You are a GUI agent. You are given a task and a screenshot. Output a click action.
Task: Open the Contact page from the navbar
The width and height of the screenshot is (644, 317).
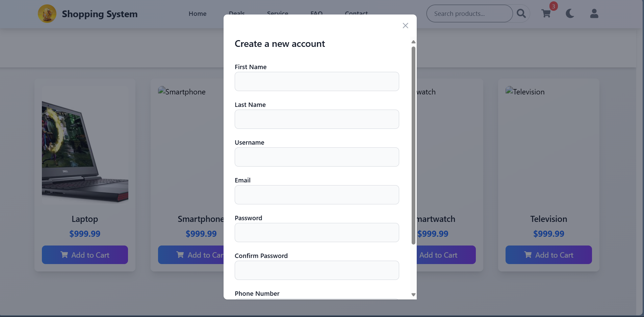pyautogui.click(x=356, y=14)
